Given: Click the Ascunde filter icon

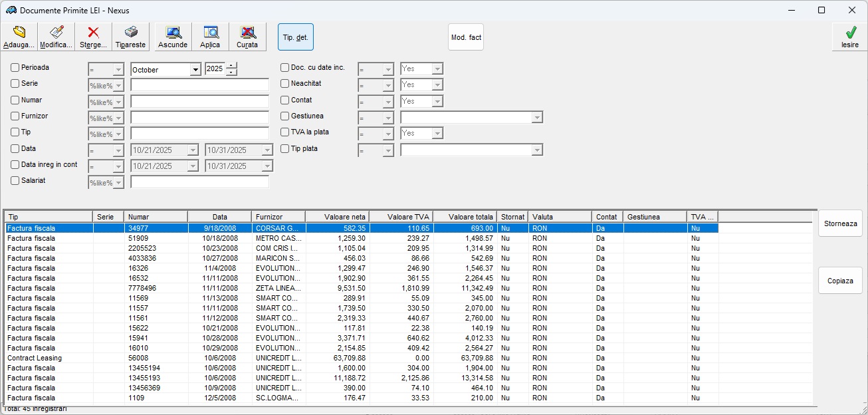Looking at the screenshot, I should 173,33.
